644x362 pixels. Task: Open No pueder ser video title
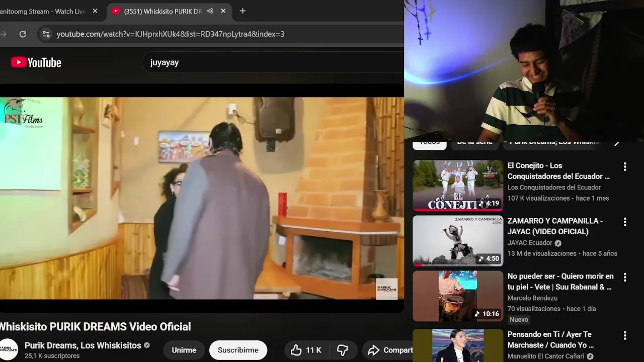pyautogui.click(x=560, y=282)
